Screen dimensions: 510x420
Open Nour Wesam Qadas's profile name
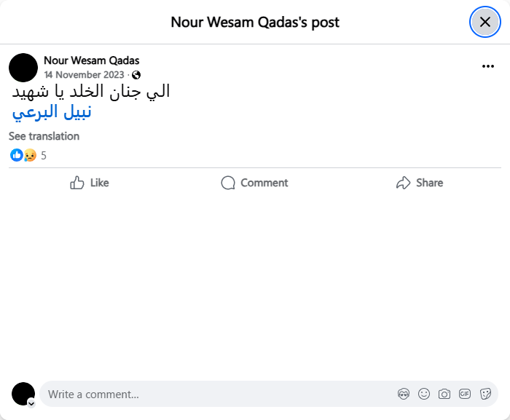[91, 60]
